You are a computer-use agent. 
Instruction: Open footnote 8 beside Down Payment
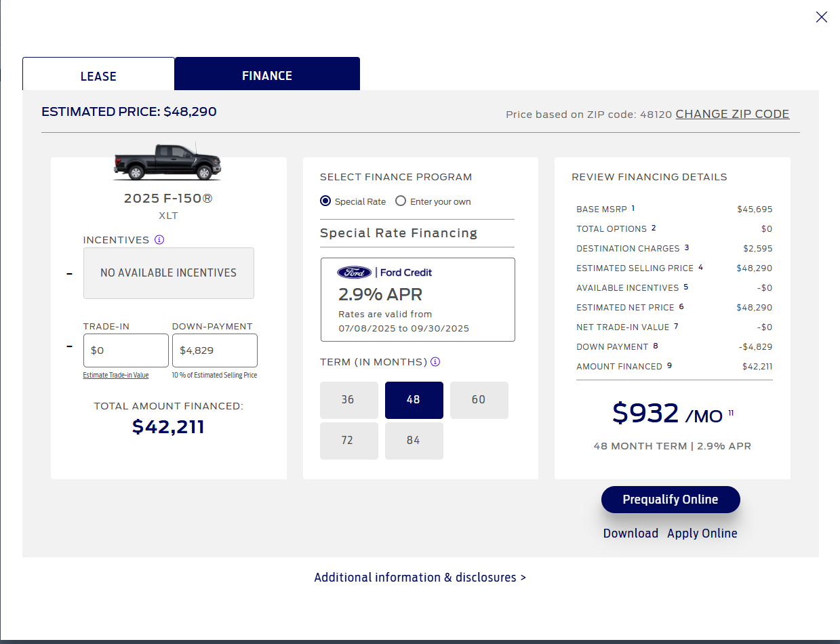pos(656,346)
